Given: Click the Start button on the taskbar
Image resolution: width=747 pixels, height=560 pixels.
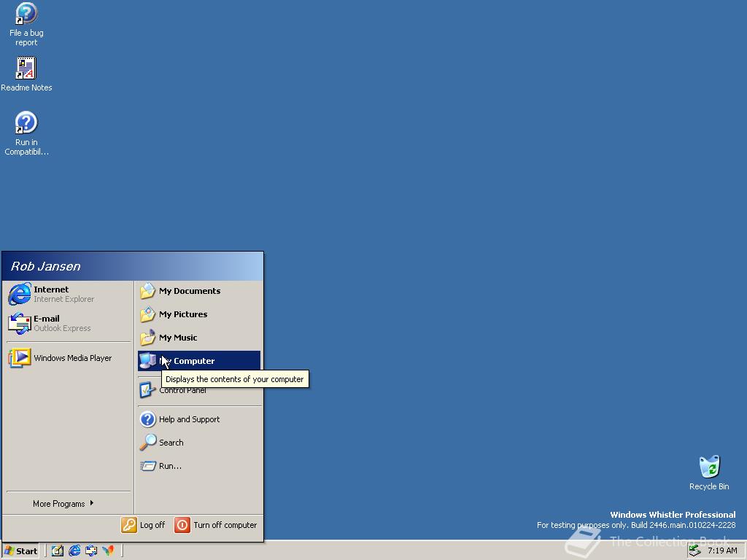Looking at the screenshot, I should 21,551.
